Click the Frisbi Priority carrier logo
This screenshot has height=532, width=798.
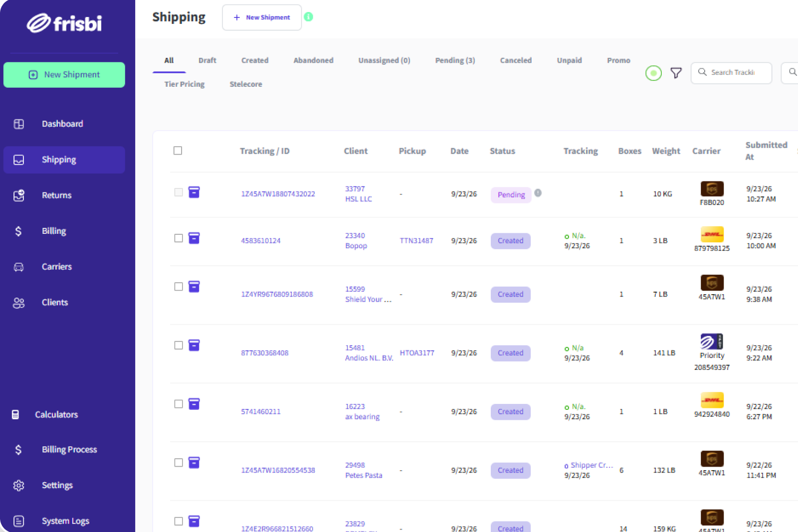(712, 342)
